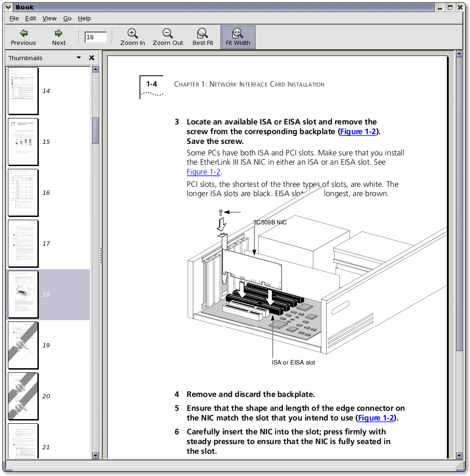Open the Thumbnails dropdown arrow
The height and width of the screenshot is (476, 470).
pyautogui.click(x=79, y=58)
